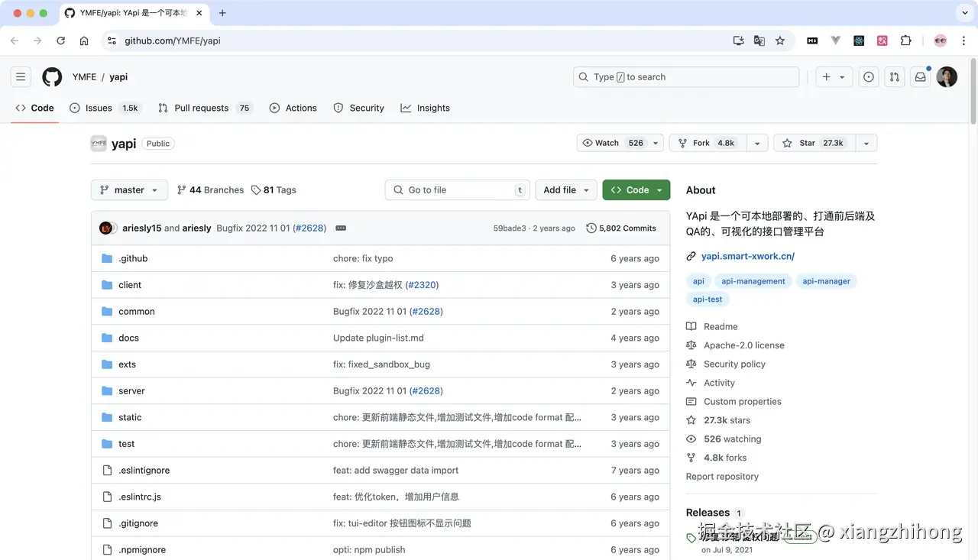Open the .eslintrc.js file
Image resolution: width=978 pixels, height=560 pixels.
(140, 497)
